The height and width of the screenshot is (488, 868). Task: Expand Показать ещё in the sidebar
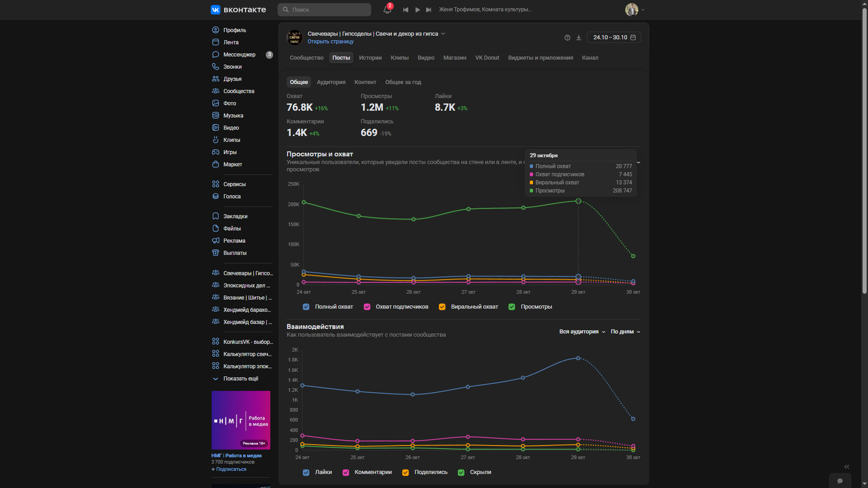click(x=241, y=379)
